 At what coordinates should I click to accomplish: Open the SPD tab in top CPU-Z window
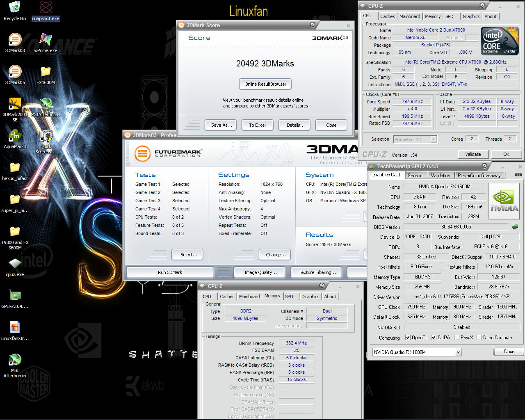450,16
